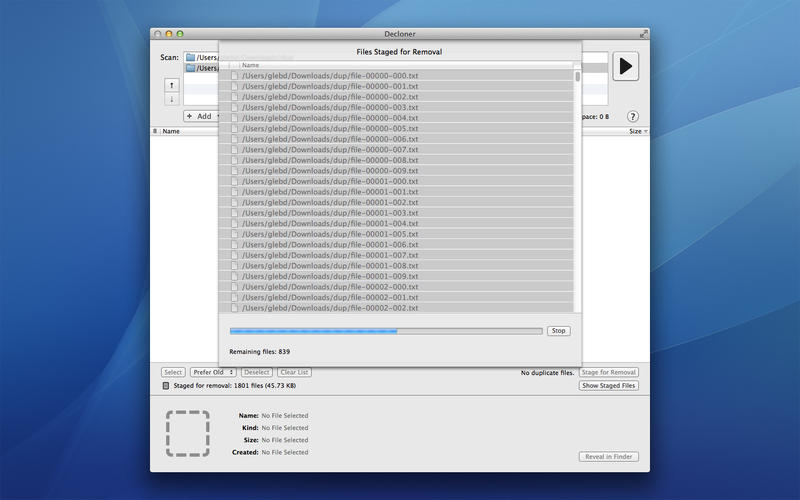800x500 pixels.
Task: Click the No duplicate files status text
Action: pos(547,373)
